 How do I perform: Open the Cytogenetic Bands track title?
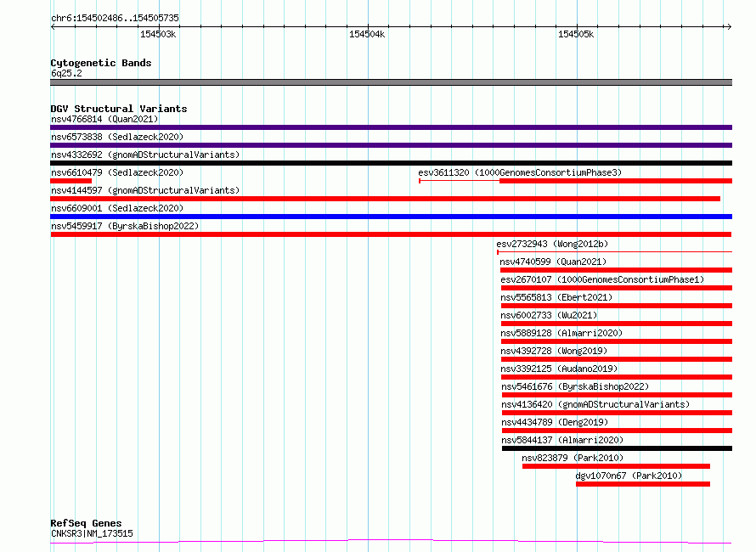point(101,63)
